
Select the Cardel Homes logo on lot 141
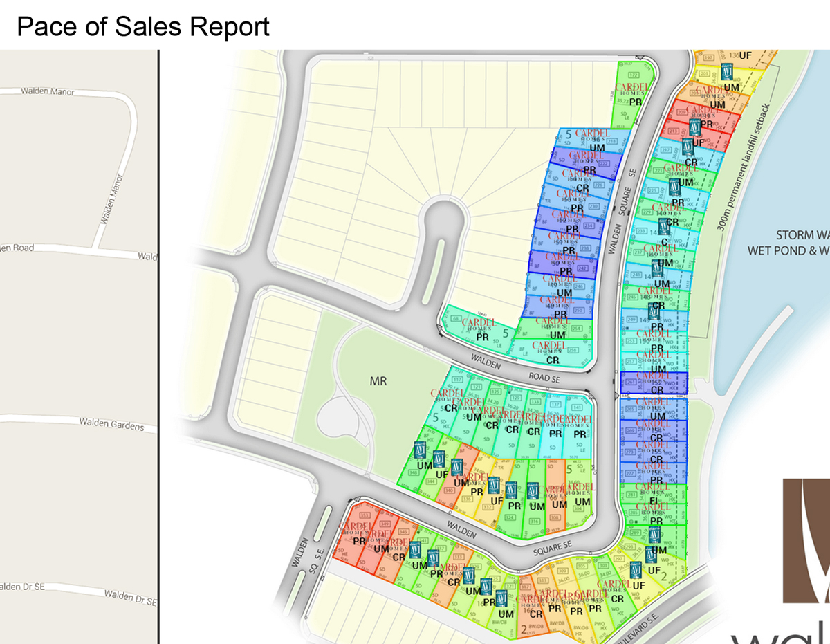[x=580, y=423]
